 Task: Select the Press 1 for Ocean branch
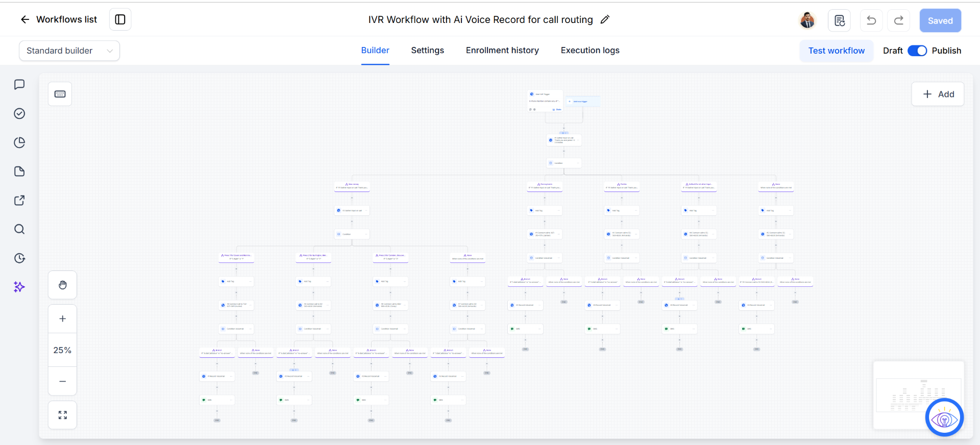[x=236, y=257]
